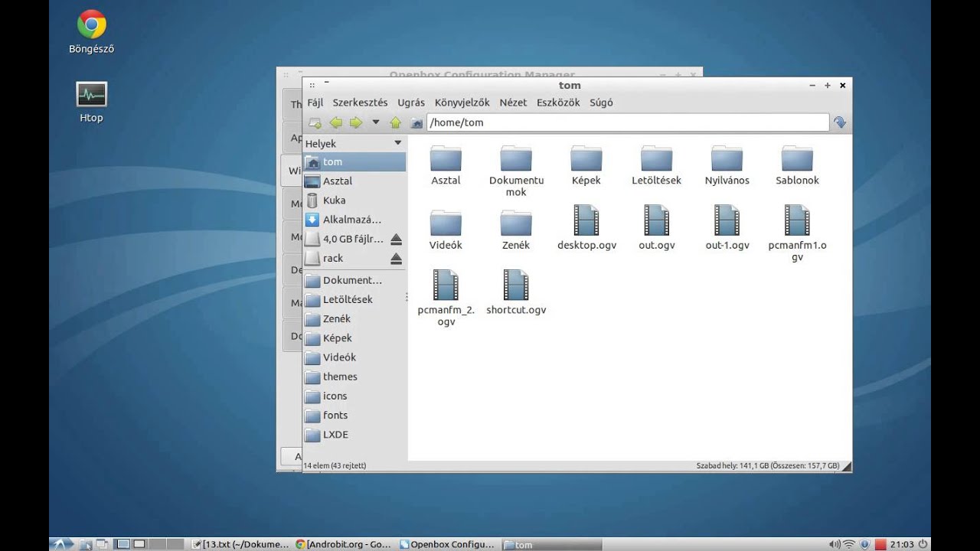Select the desktop.ogv video file
980x551 pixels.
click(x=586, y=220)
